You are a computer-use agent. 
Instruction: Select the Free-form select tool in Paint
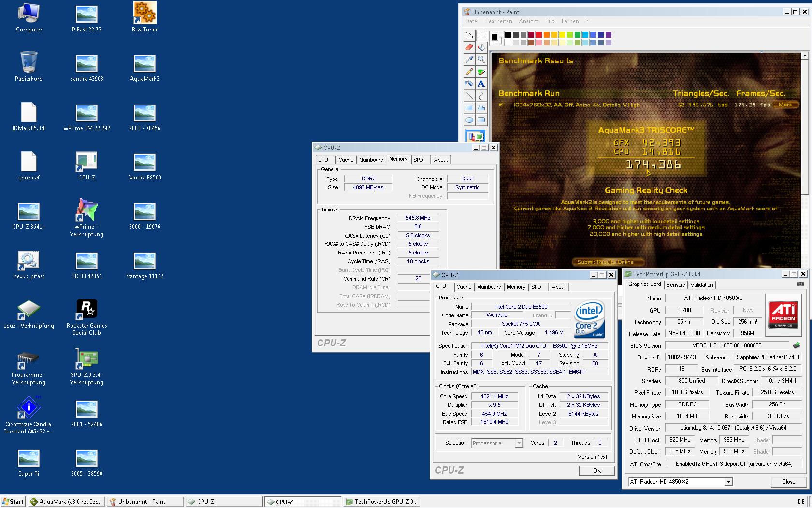(x=469, y=35)
